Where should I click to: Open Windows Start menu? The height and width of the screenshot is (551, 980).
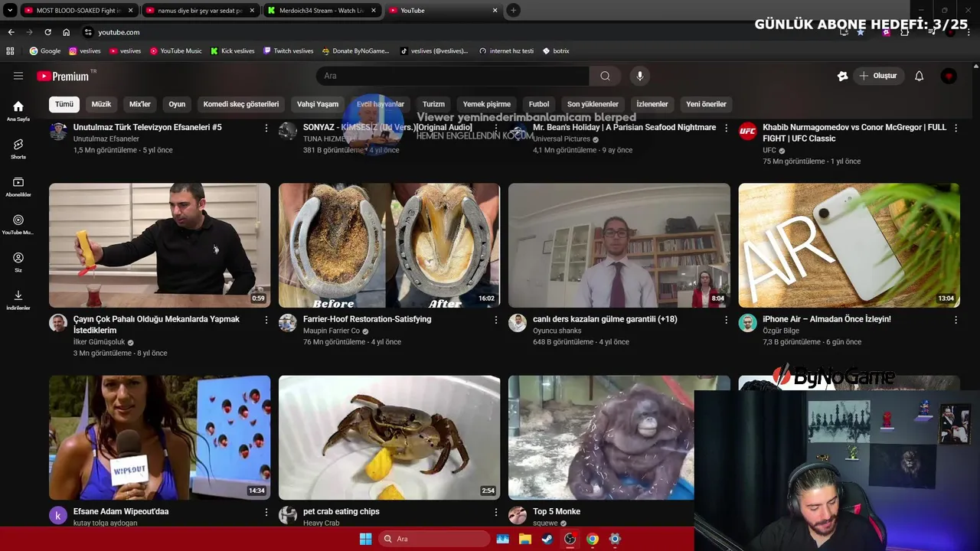coord(365,539)
